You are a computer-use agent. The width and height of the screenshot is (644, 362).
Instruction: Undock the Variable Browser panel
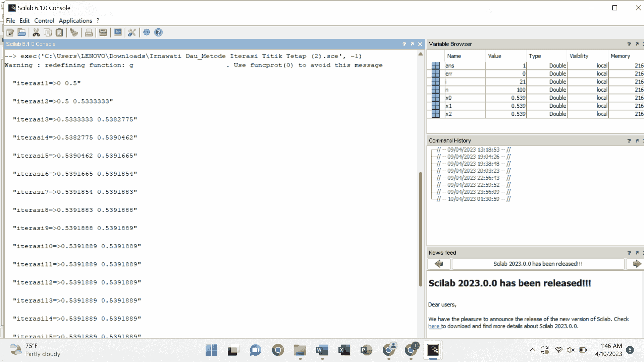637,44
